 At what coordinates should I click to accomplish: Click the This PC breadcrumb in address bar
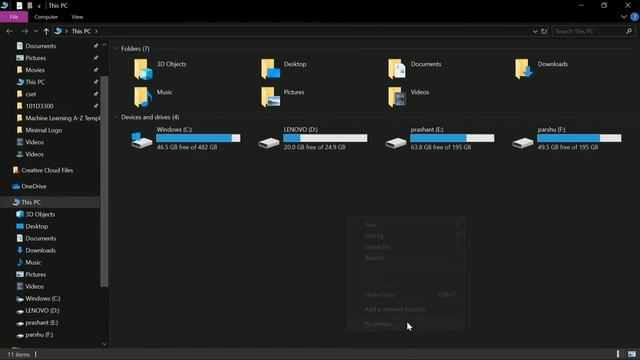(81, 31)
